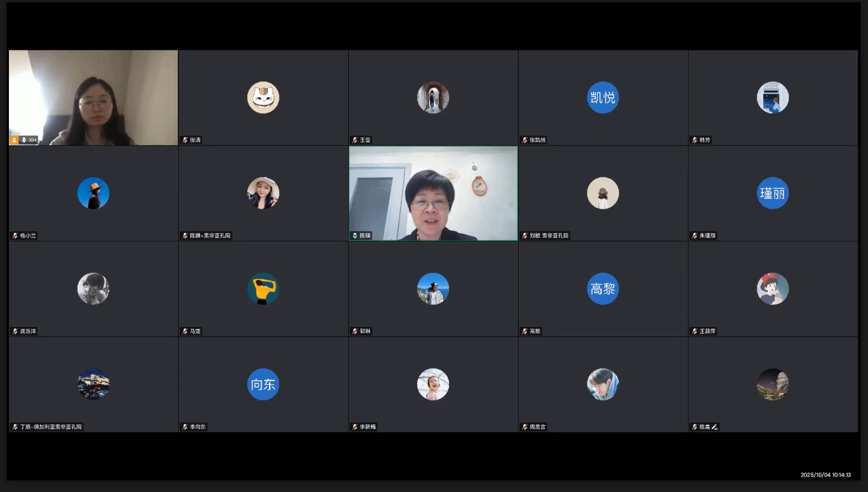
Task: Click the pencil edit icon next to 陈晨
Action: [715, 427]
